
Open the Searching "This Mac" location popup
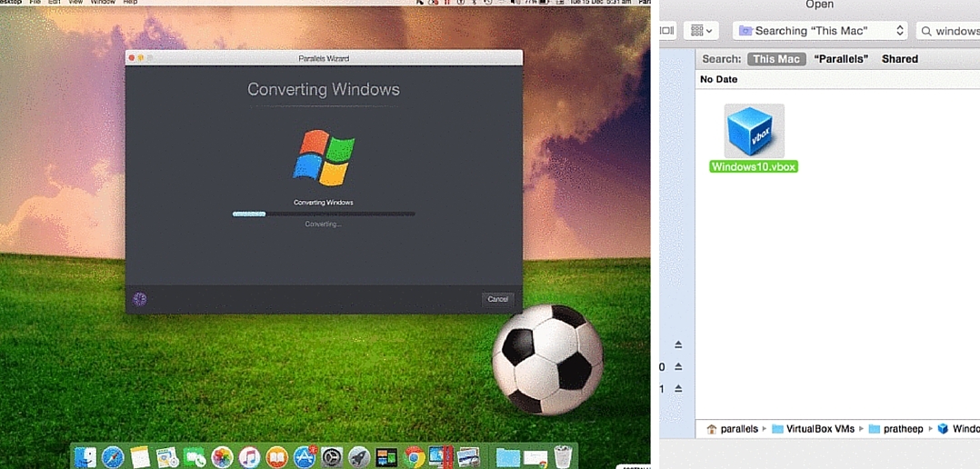(x=820, y=31)
